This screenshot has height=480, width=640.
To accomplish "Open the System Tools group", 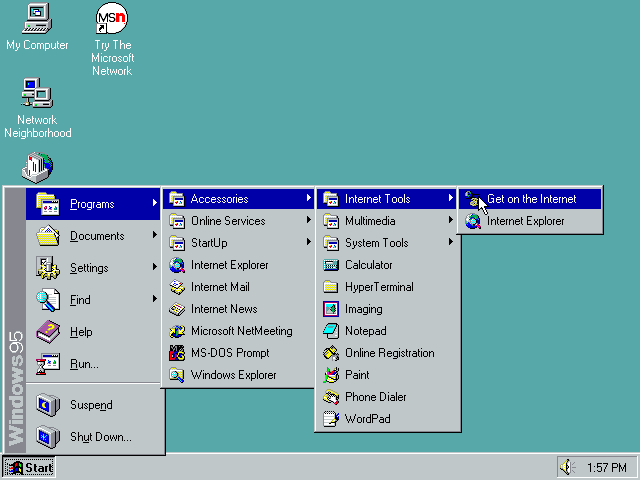I will coord(388,243).
